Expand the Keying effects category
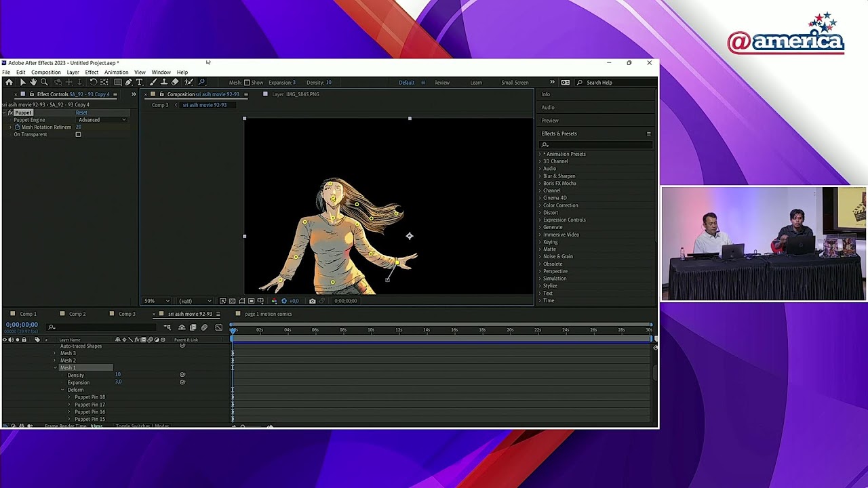 click(540, 242)
